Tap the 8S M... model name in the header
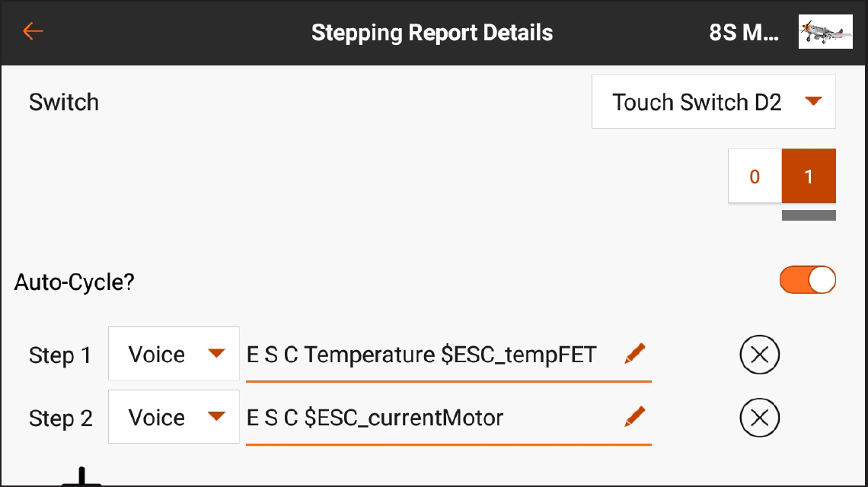The image size is (868, 487). tap(744, 32)
